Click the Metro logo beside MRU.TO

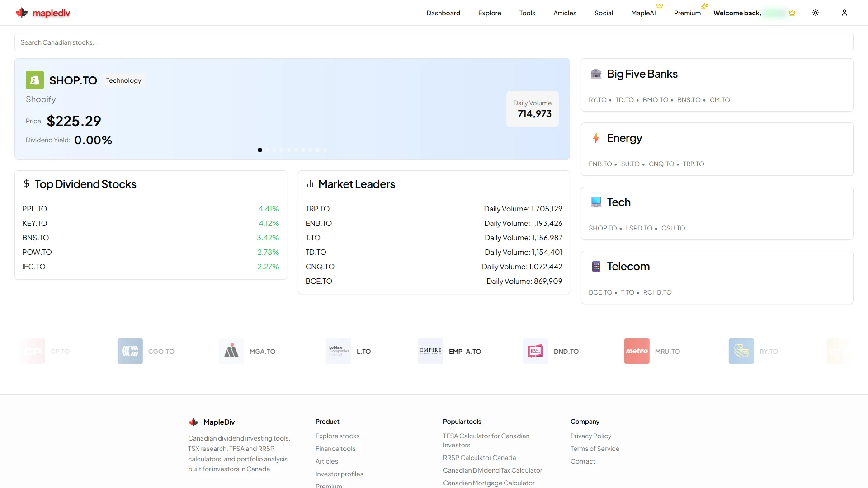(637, 351)
